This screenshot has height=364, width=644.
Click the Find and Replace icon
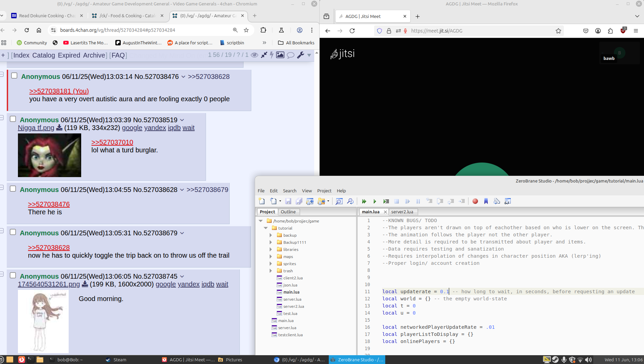pos(350,201)
